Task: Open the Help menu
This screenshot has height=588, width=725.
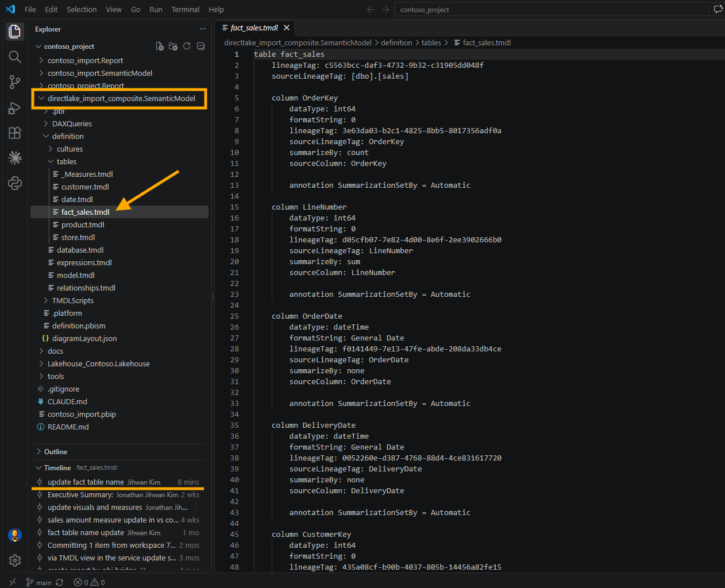Action: (216, 9)
